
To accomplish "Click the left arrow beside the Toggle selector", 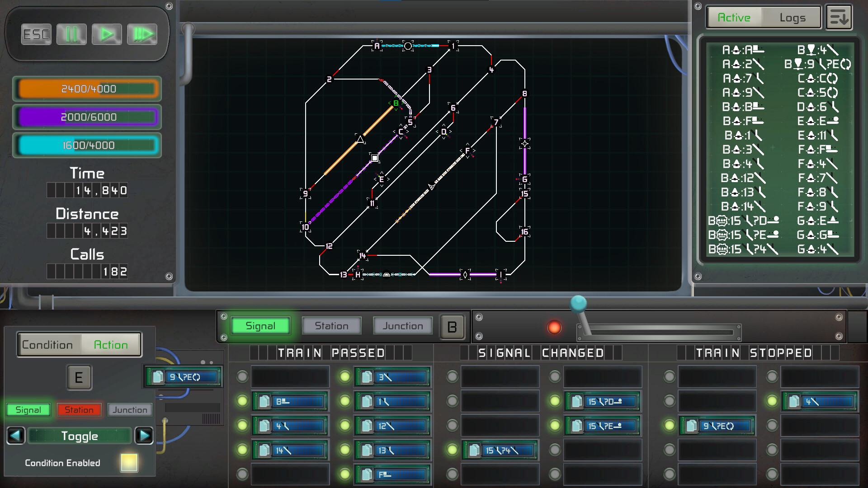I will (15, 436).
